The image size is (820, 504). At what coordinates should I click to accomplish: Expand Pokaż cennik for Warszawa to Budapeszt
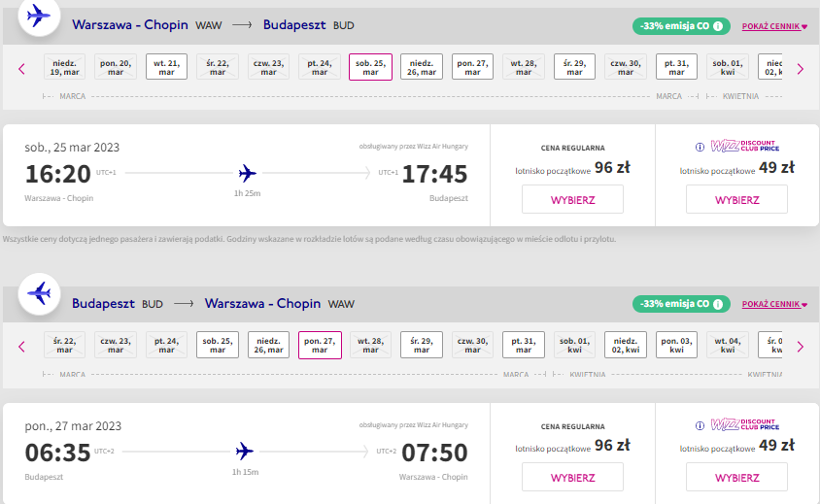[774, 26]
